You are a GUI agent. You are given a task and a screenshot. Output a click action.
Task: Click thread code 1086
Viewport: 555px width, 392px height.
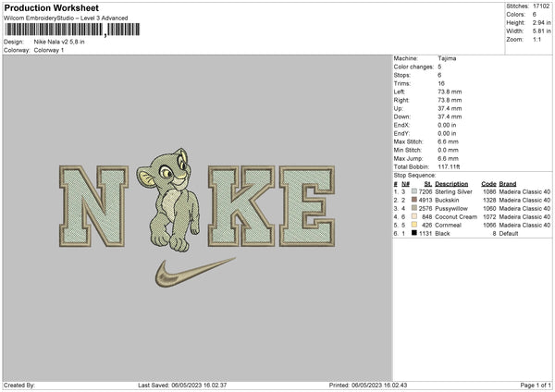[x=489, y=191]
